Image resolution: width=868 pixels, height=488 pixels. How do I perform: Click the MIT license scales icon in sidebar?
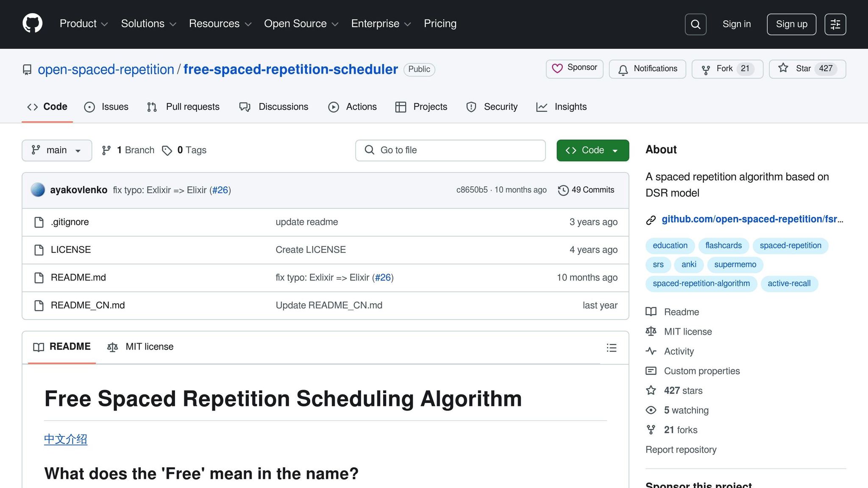pos(651,331)
